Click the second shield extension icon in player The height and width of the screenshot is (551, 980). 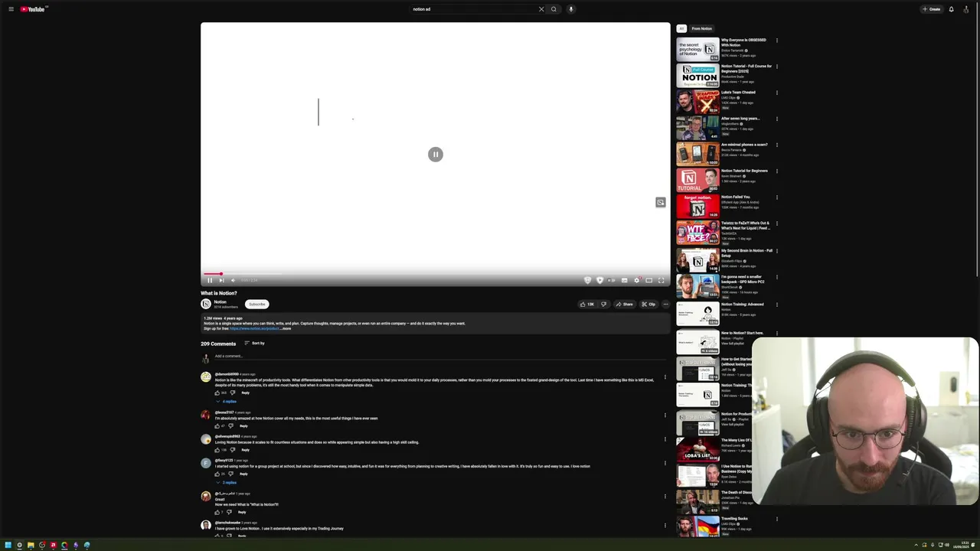click(599, 280)
